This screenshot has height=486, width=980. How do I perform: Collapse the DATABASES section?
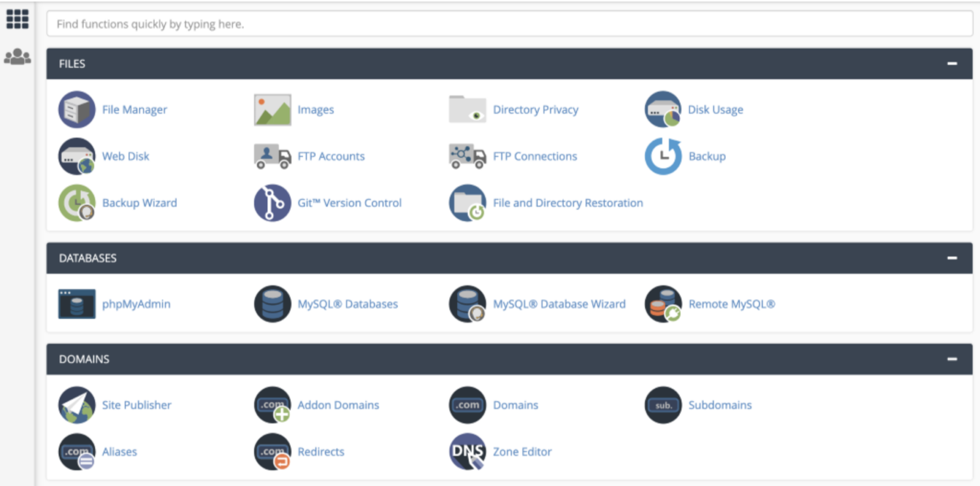tap(952, 258)
